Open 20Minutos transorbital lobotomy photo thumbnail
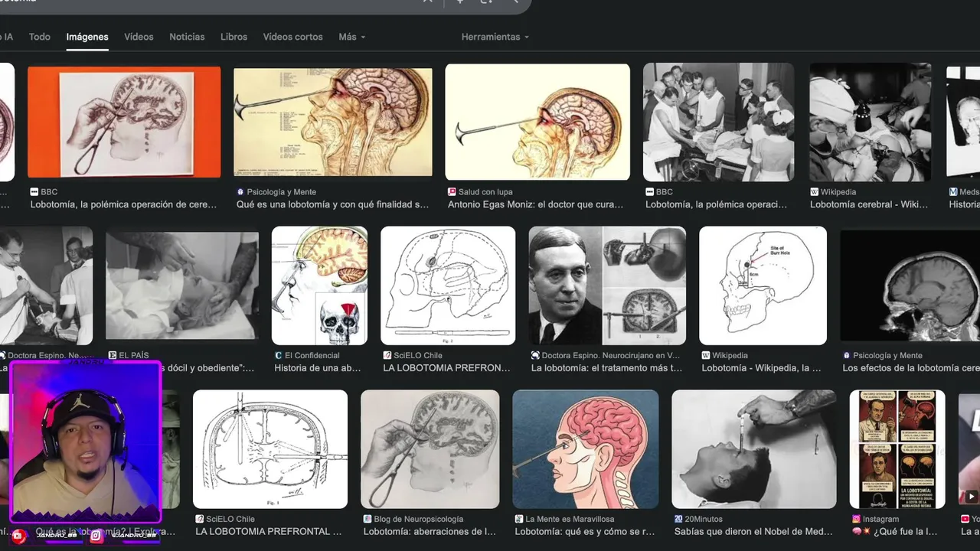 click(754, 449)
